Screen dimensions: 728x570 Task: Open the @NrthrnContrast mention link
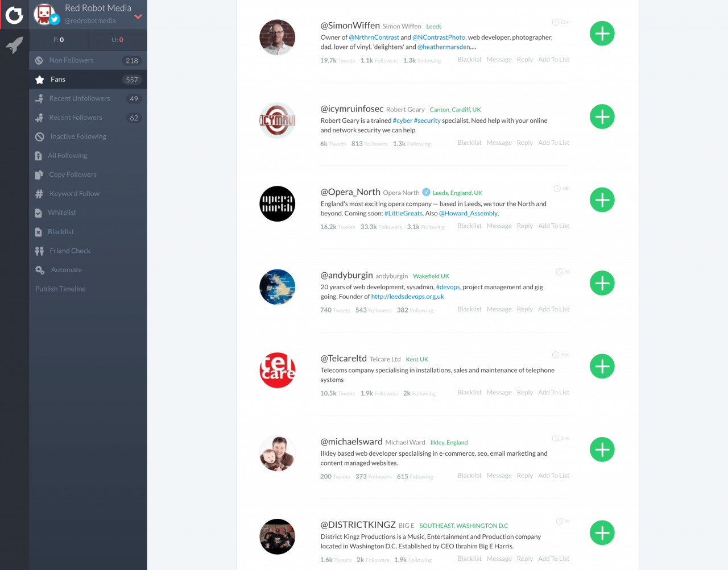(374, 38)
